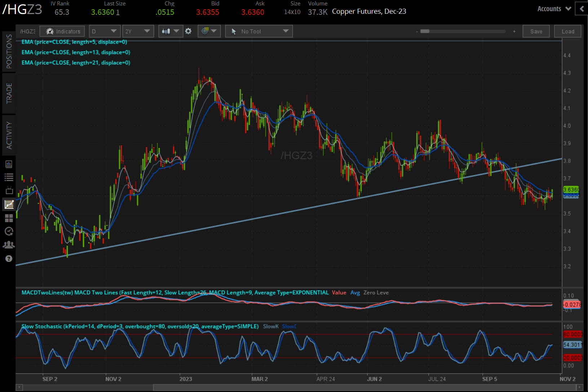Switch to the TRADE side tab
This screenshot has width=588, height=392.
click(x=9, y=93)
